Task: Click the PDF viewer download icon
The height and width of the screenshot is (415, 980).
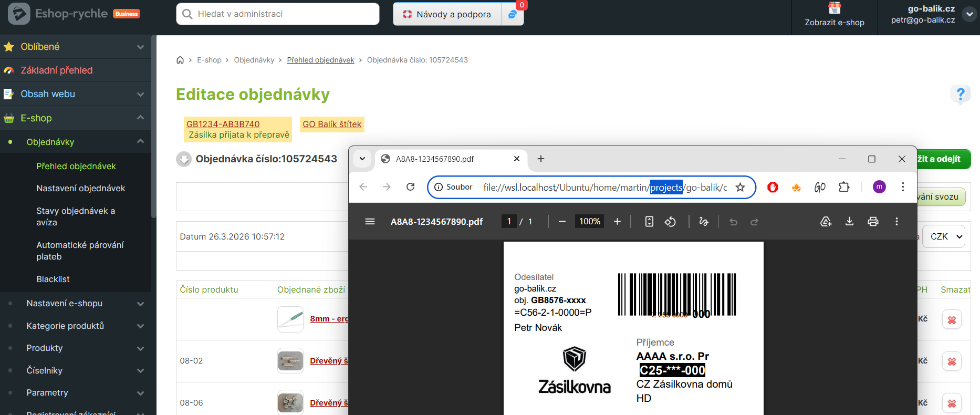Action: click(x=849, y=222)
